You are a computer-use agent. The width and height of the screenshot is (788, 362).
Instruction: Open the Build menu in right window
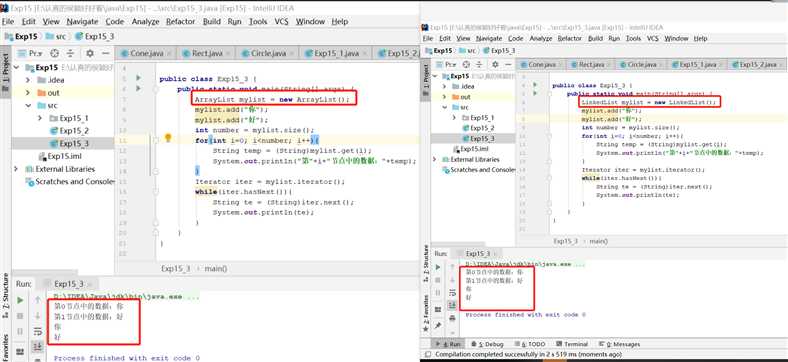point(595,38)
